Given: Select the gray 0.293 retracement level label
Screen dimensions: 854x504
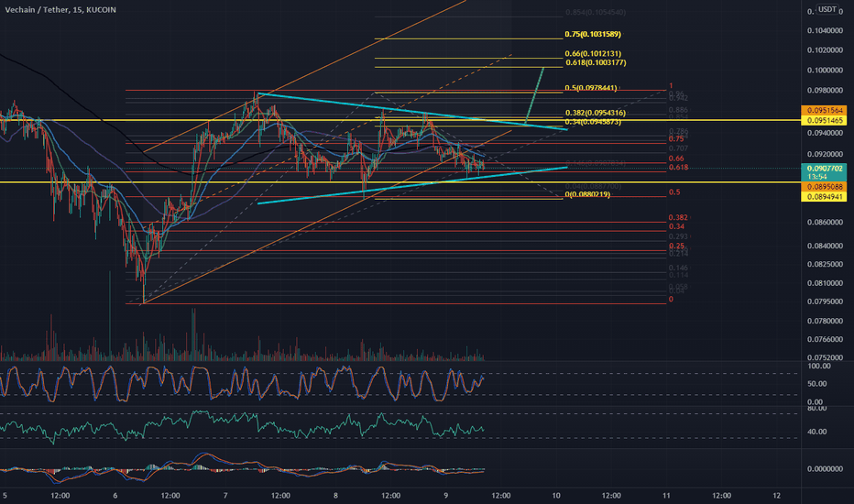Looking at the screenshot, I should (x=678, y=236).
